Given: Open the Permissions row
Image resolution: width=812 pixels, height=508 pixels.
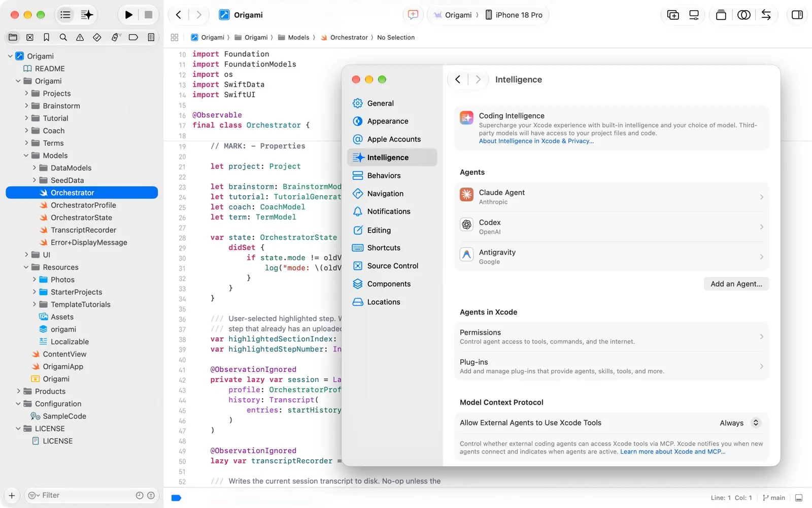Looking at the screenshot, I should [x=612, y=337].
